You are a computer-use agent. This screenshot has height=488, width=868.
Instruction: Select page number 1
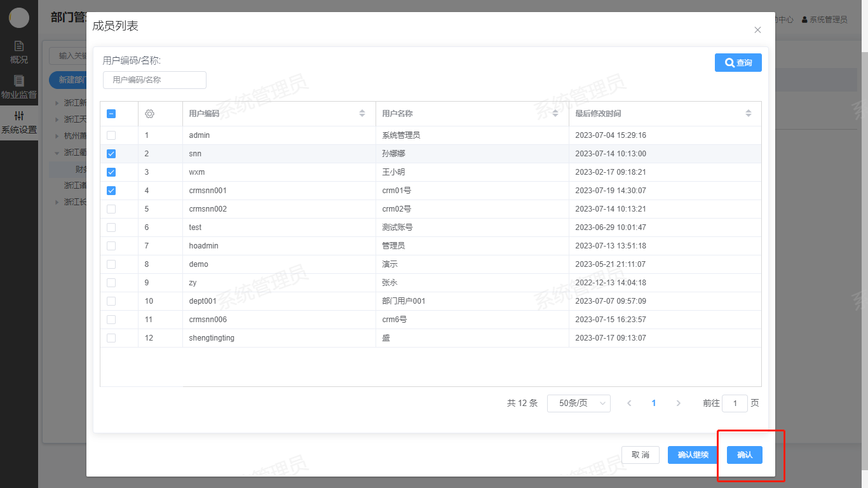tap(654, 403)
